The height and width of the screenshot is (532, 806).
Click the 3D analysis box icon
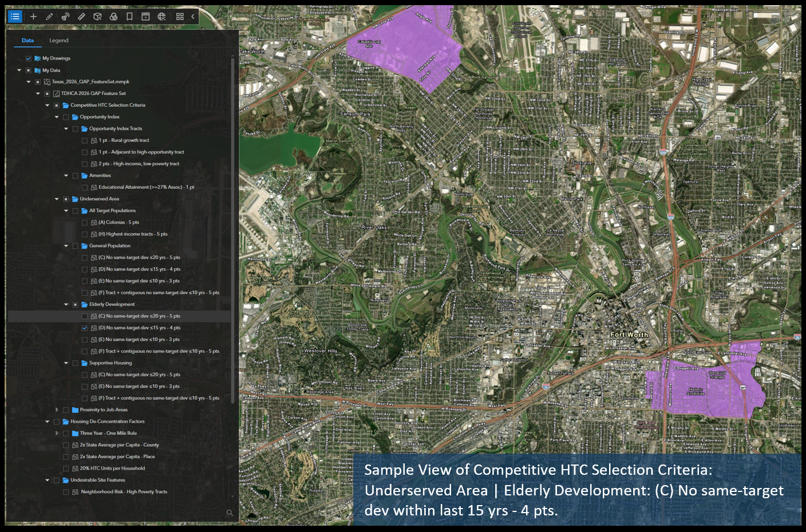[x=97, y=16]
